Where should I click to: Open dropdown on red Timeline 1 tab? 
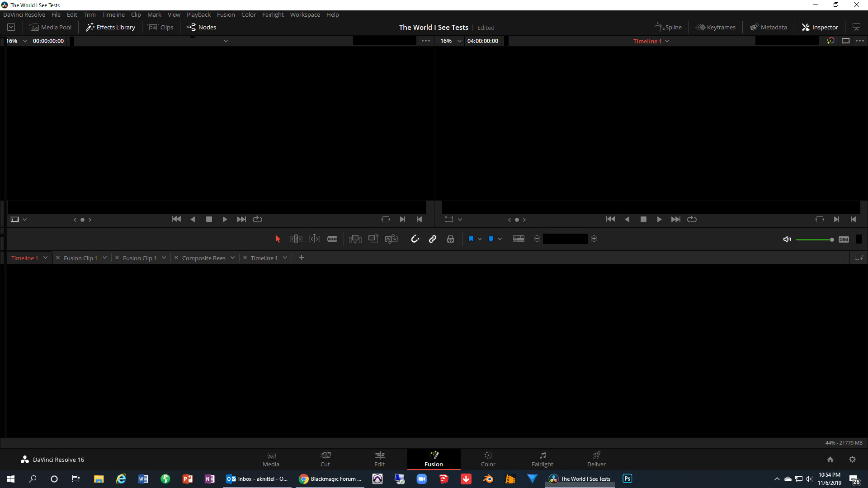click(45, 258)
